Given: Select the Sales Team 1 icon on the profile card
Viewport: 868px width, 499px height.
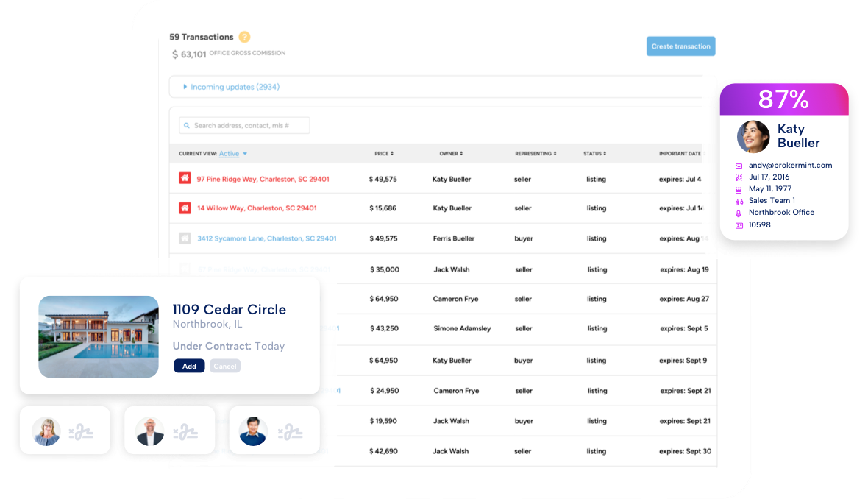Looking at the screenshot, I should click(741, 201).
